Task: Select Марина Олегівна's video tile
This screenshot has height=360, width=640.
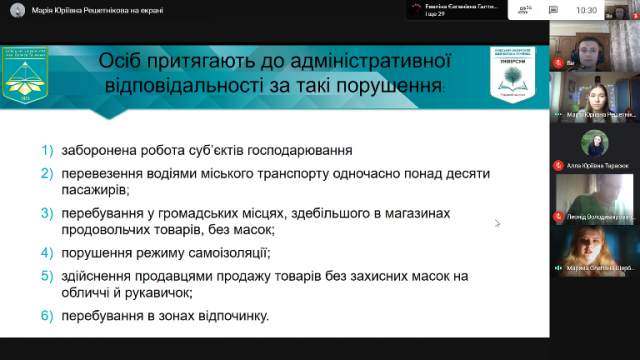Action: coord(595,251)
